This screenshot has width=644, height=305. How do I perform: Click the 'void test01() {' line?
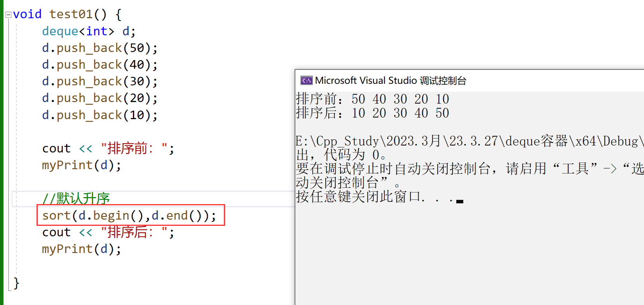[x=67, y=14]
